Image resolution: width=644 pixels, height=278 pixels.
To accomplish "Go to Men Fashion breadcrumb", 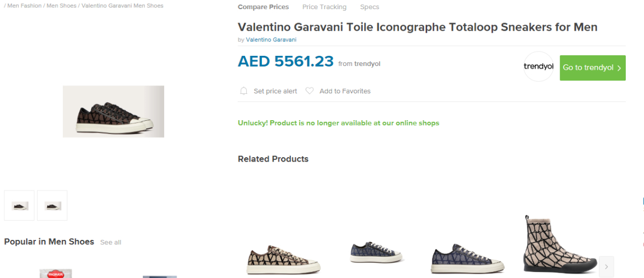I will tap(24, 6).
